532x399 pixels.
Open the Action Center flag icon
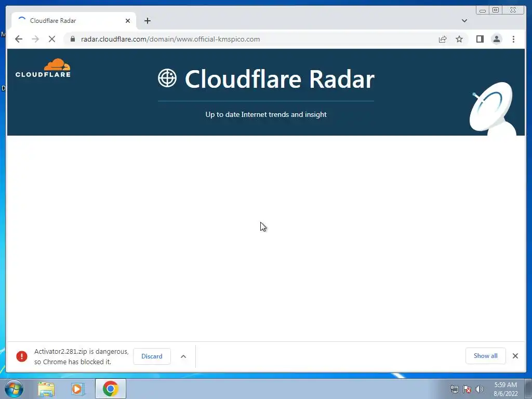467,389
